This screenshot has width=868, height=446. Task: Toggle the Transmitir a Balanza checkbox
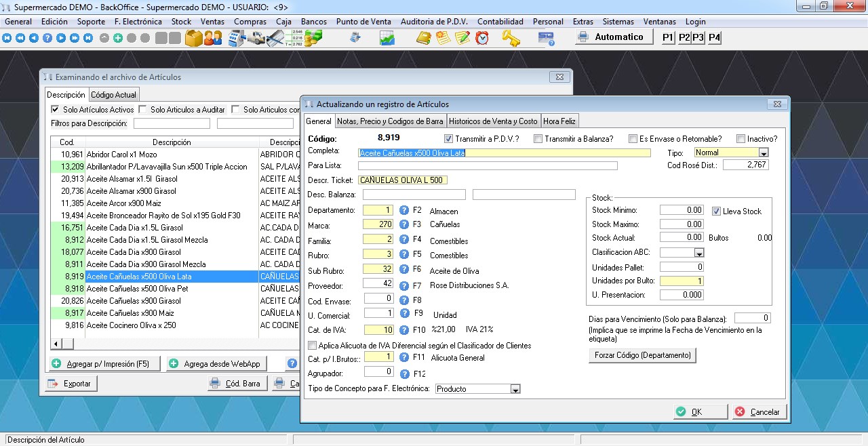(538, 139)
